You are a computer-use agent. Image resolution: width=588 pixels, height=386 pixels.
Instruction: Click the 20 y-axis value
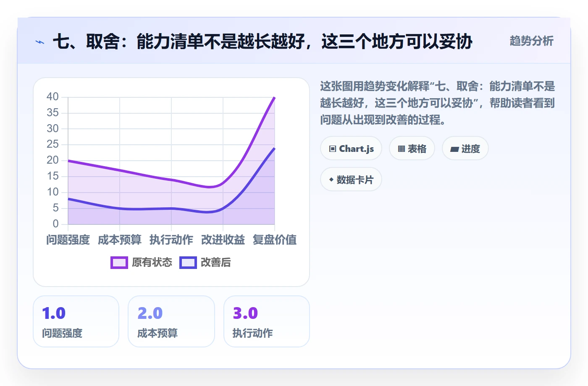[x=52, y=160]
